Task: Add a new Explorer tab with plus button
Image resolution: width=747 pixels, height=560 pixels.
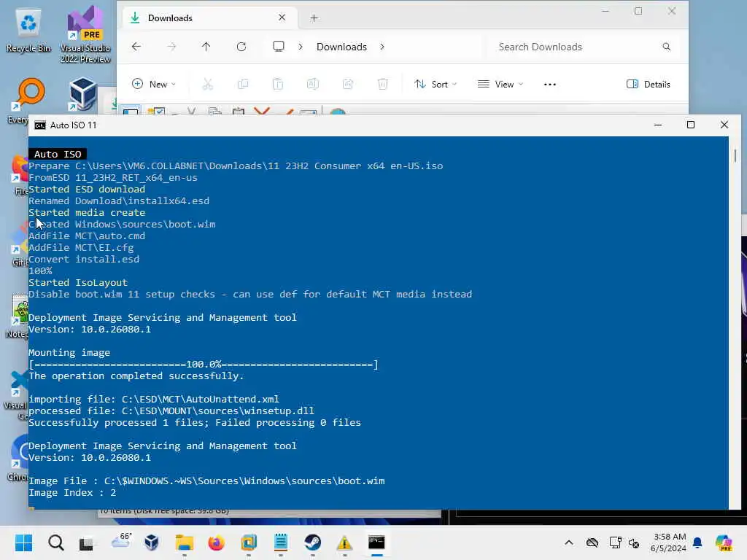Action: [314, 18]
